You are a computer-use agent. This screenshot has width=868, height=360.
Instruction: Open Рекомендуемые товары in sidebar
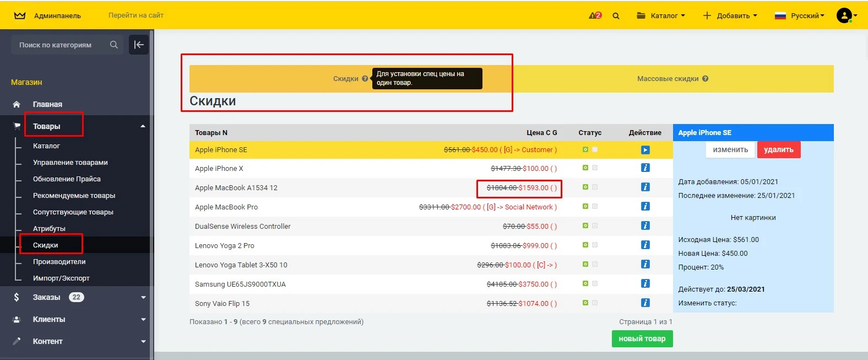(74, 196)
